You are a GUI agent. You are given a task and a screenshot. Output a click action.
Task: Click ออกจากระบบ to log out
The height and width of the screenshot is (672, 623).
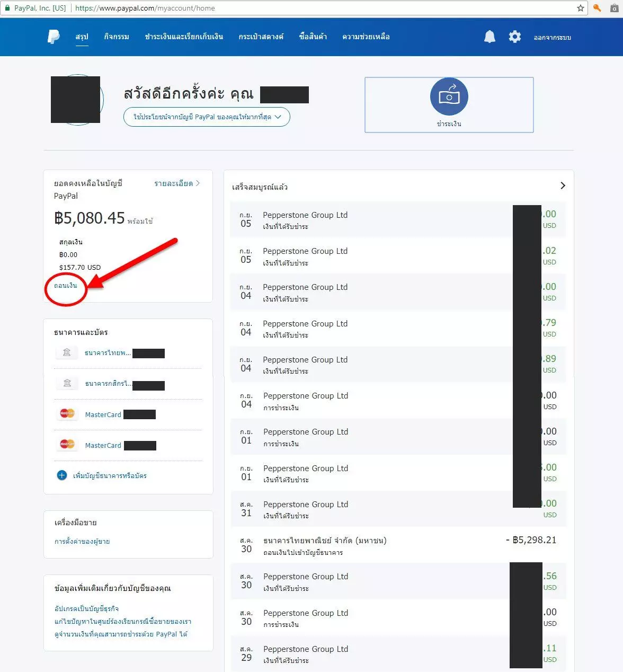[x=553, y=38]
